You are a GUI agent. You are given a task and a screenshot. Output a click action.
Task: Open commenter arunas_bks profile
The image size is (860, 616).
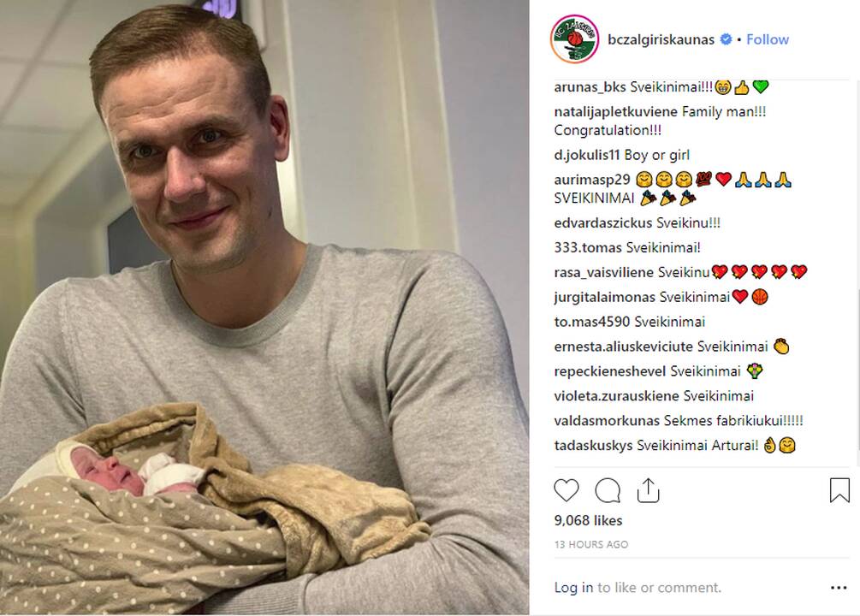click(590, 87)
